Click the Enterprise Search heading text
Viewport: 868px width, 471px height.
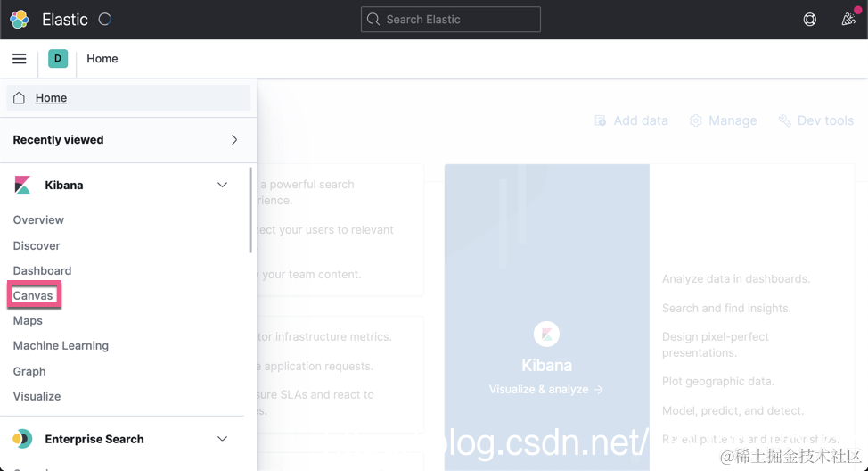click(x=94, y=439)
